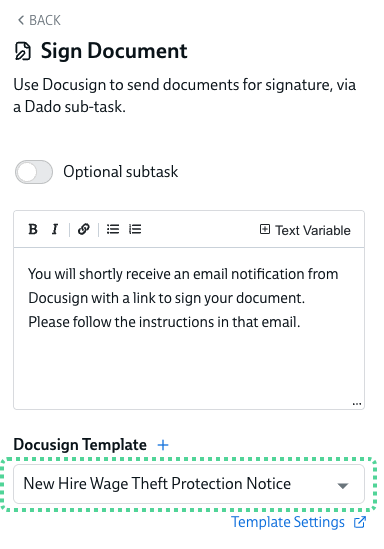Screen dimensions: 384x549
Task: Insert a Text Variable
Action: (x=305, y=230)
